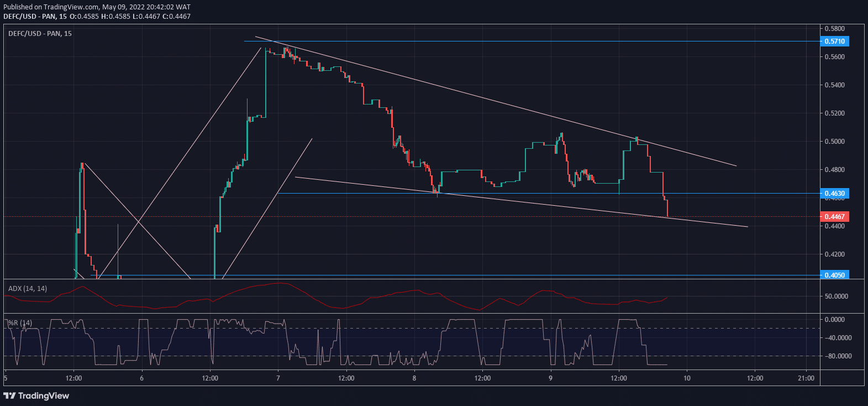The image size is (868, 406).
Task: Click the 0.5200 price scale value
Action: coord(834,113)
